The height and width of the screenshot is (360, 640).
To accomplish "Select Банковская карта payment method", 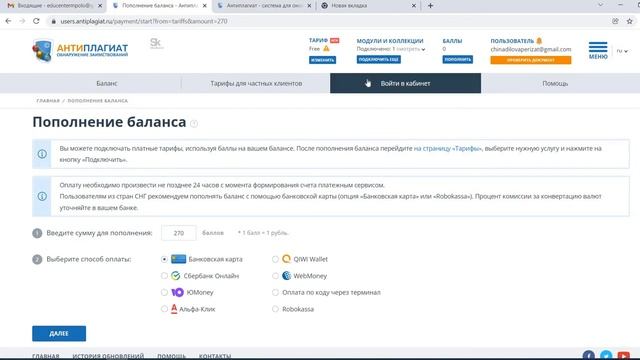I will click(x=164, y=259).
